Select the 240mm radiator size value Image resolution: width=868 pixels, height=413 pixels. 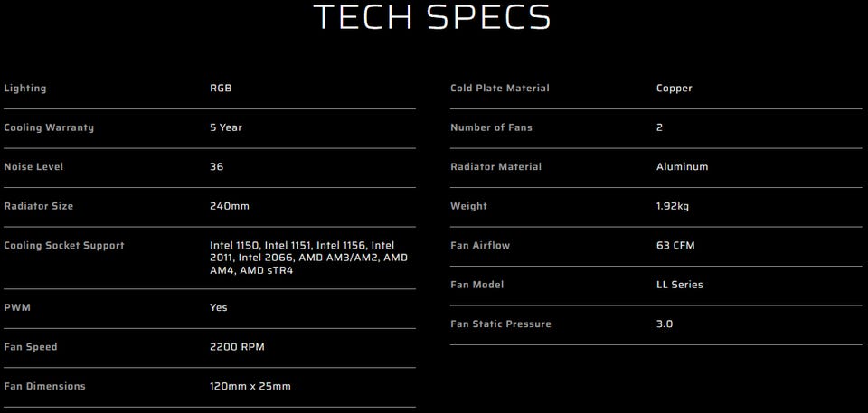click(230, 206)
